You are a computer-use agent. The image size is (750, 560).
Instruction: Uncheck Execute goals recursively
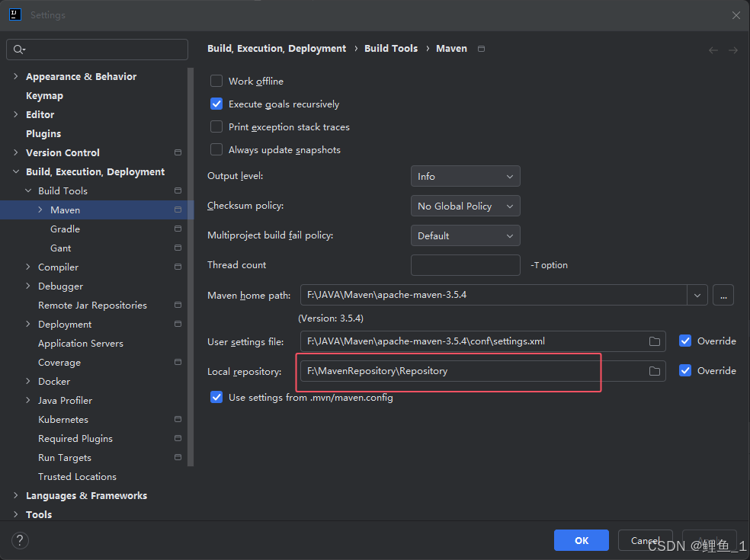[216, 104]
